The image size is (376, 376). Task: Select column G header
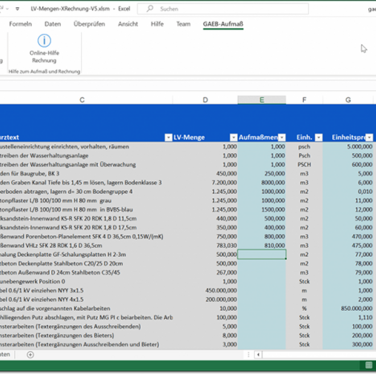348,100
